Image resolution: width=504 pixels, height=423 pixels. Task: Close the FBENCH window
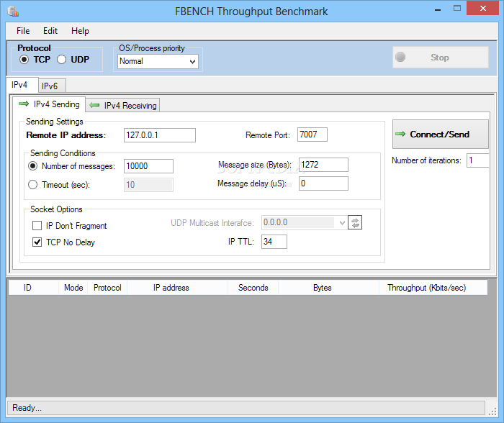point(482,9)
